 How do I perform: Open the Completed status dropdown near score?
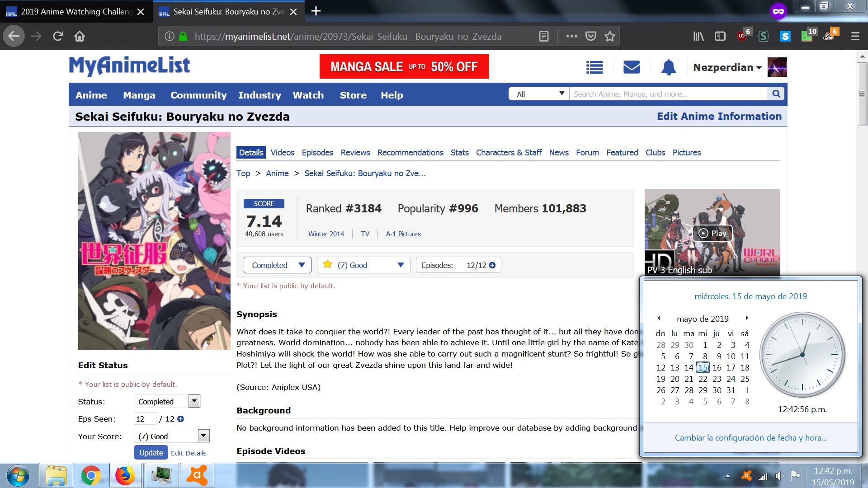point(278,265)
